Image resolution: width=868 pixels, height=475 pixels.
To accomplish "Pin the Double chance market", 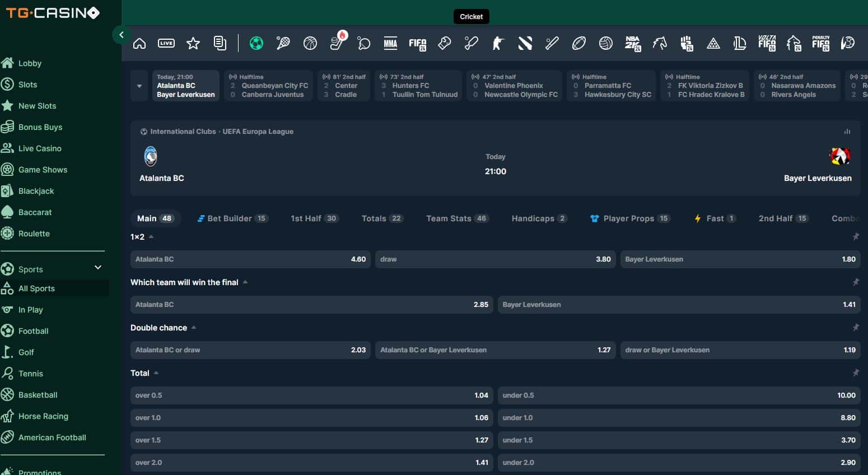I will coord(856,328).
